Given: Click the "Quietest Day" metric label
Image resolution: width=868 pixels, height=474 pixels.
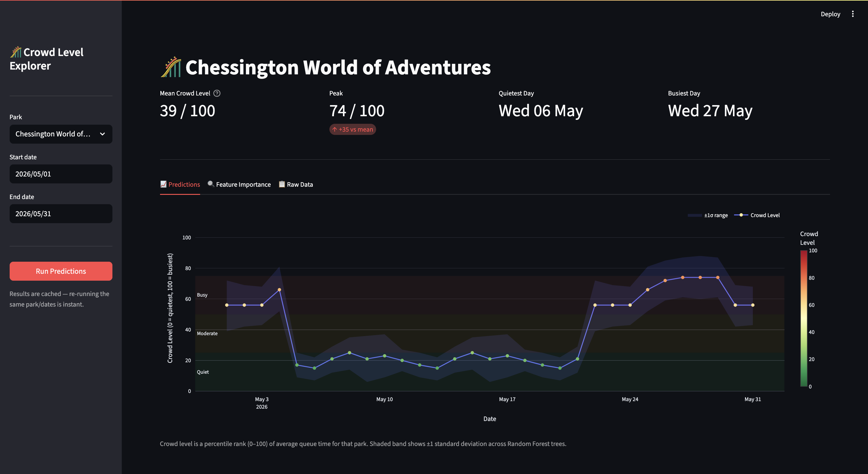Looking at the screenshot, I should 516,93.
